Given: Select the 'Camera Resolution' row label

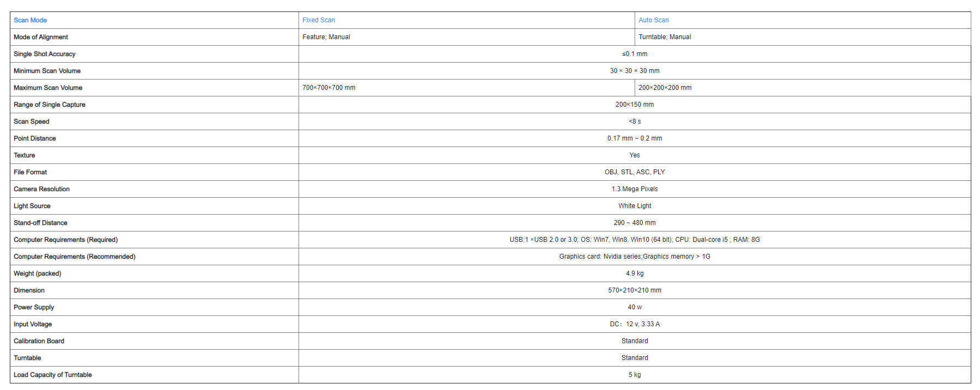Looking at the screenshot, I should (42, 189).
